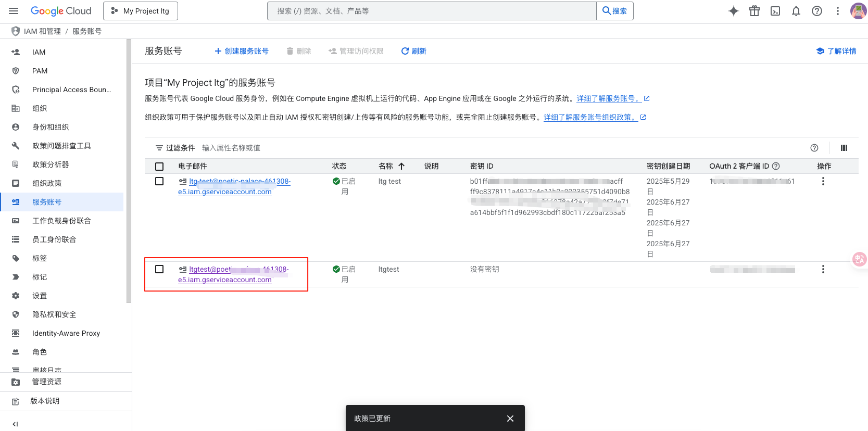Open the gift free trial icon
The height and width of the screenshot is (431, 868).
pyautogui.click(x=754, y=11)
